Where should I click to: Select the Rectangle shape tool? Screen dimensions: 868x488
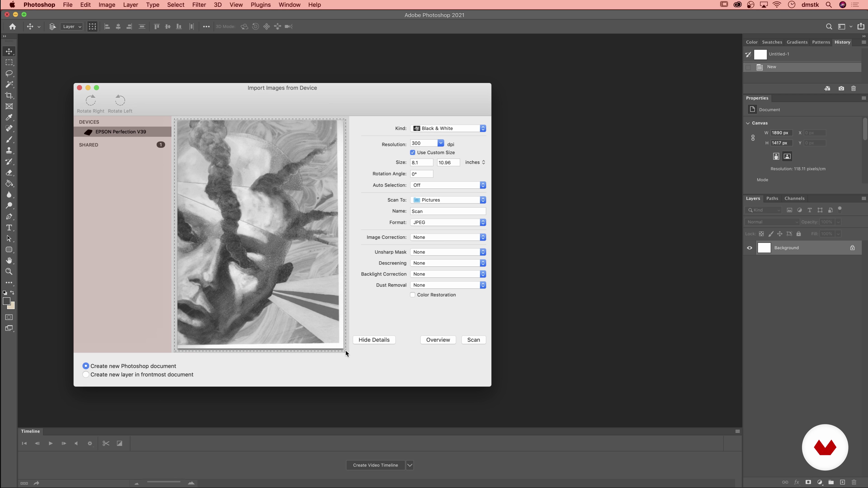(x=9, y=250)
